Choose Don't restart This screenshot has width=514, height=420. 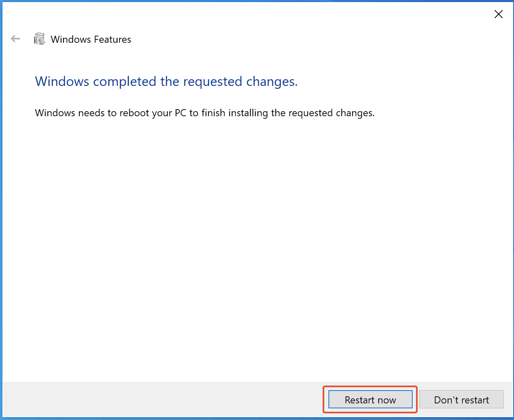(x=461, y=400)
